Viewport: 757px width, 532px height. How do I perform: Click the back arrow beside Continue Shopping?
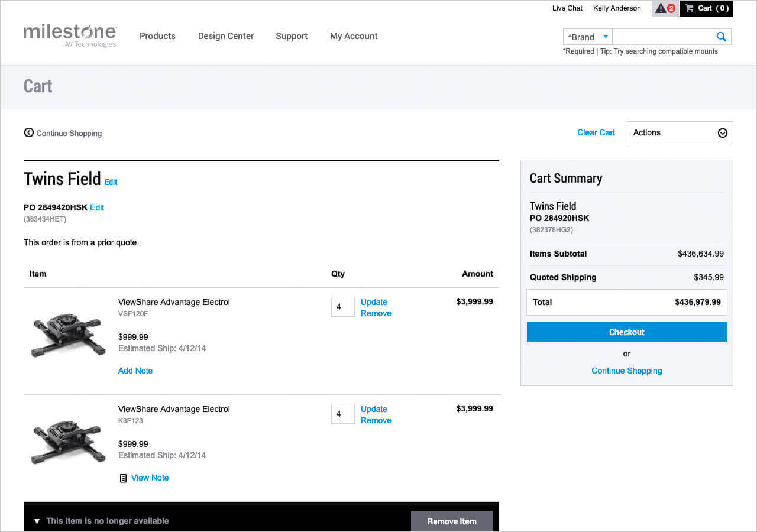tap(28, 132)
